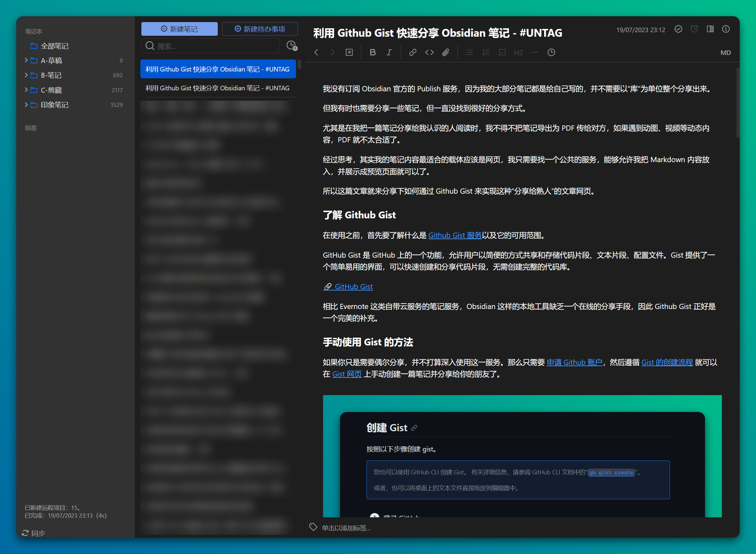Image resolution: width=756 pixels, height=554 pixels.
Task: Click the editor vertical scrollbar
Action: pos(738,103)
